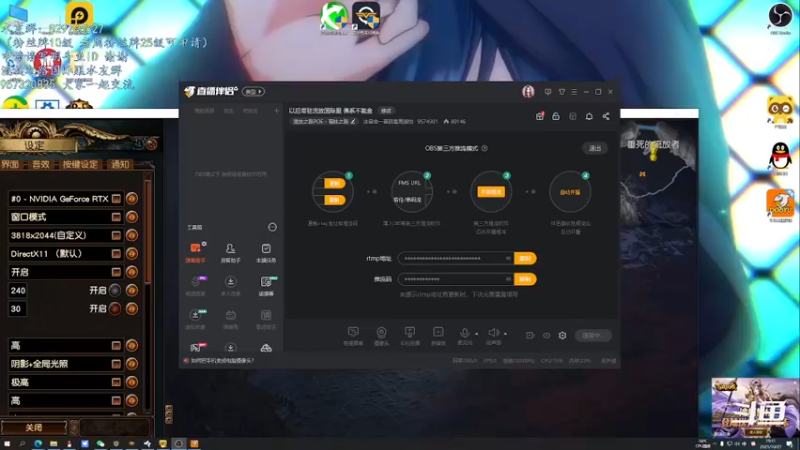Copy the stream key code
800x450 pixels.
[525, 279]
